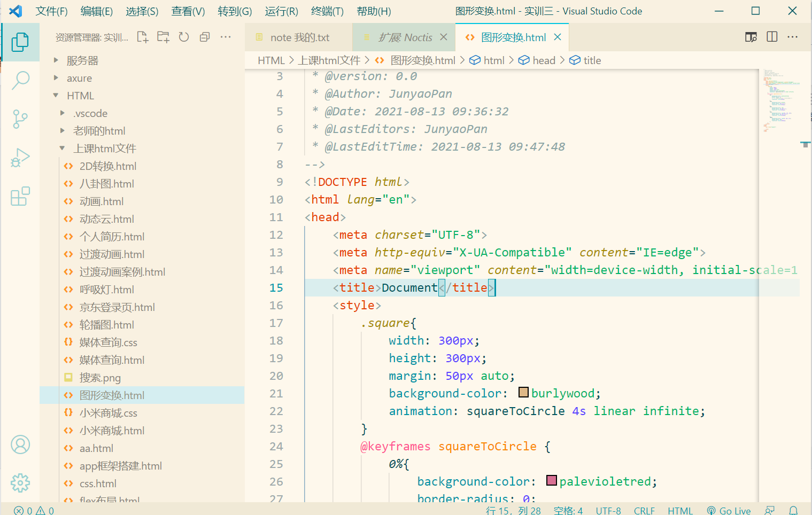Click the 上课html文件 breadcrumb segment
Viewport: 812px width, 515px height.
point(329,60)
